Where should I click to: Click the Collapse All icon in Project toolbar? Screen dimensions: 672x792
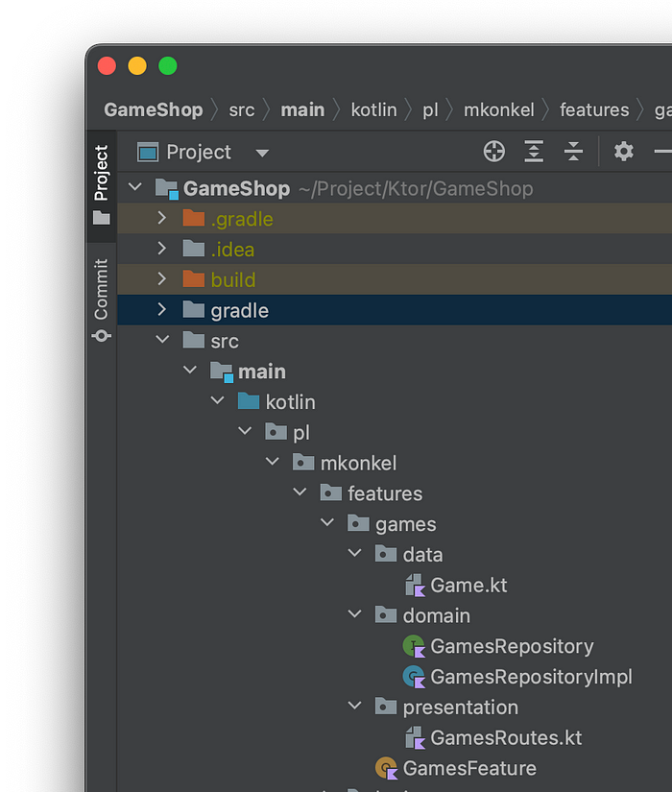(x=573, y=152)
